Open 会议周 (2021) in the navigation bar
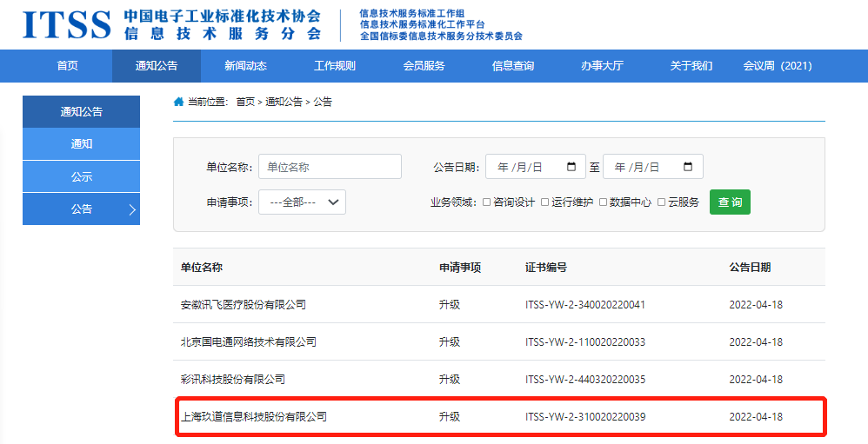Image resolution: width=868 pixels, height=444 pixels. click(778, 66)
